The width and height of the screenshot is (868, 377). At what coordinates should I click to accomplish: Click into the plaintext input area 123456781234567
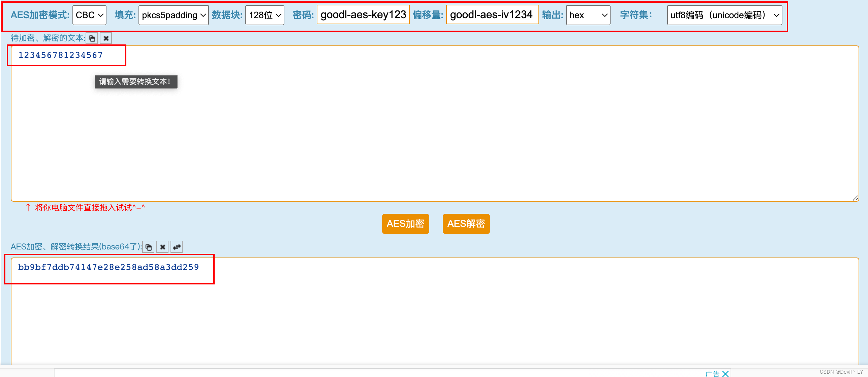coord(435,124)
